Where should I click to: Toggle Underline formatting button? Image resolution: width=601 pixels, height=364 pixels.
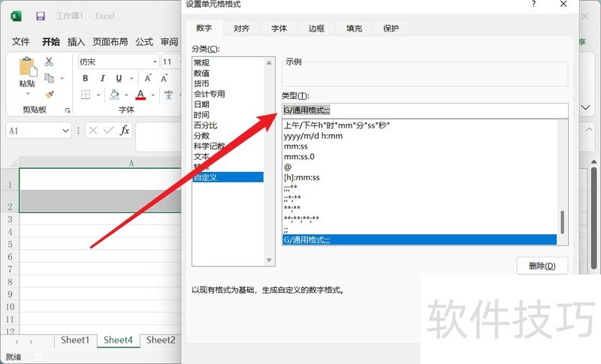click(x=118, y=78)
